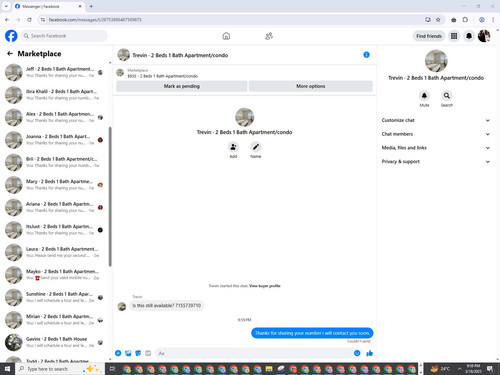Click Find friends button
The width and height of the screenshot is (500, 375).
429,36
